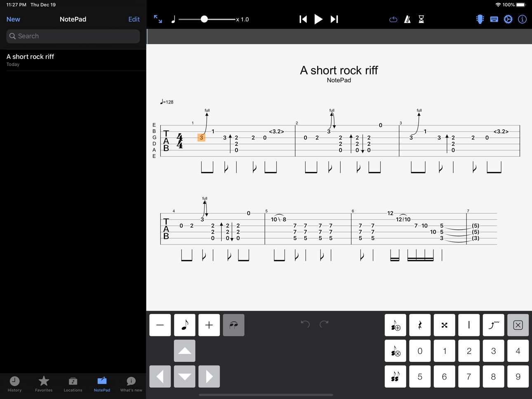Screen dimensions: 532x399
Task: Select the eighth note duration button
Action: point(185,325)
